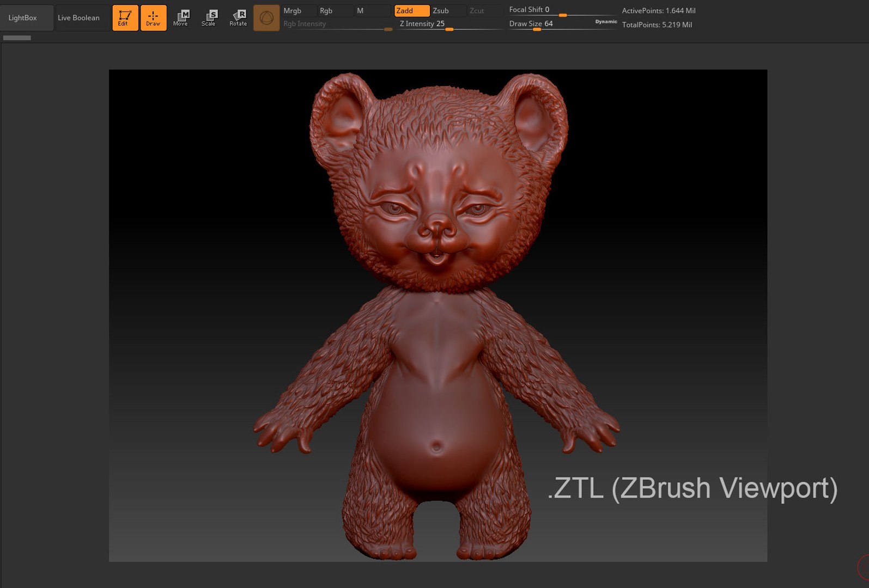The height and width of the screenshot is (588, 869).
Task: Select the Rotate tool
Action: pos(238,18)
